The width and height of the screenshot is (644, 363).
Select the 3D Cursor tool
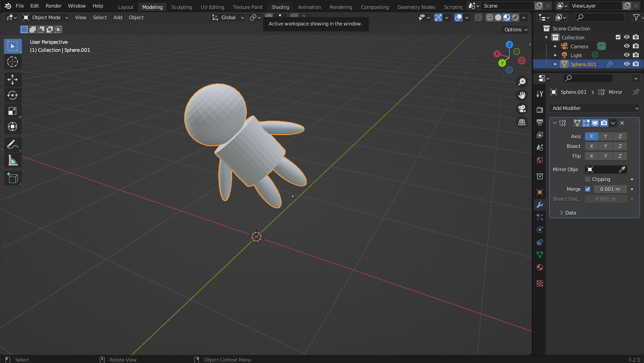tap(13, 62)
